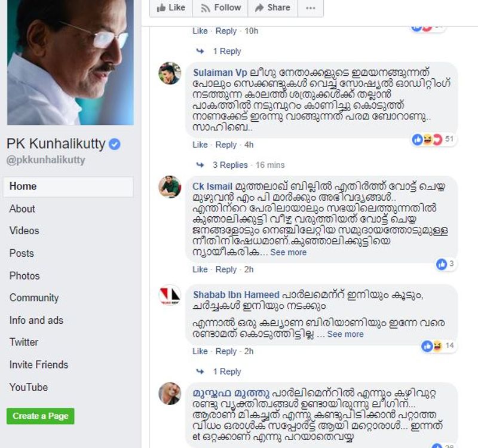Open Ck Ismail's profile avatar
The height and width of the screenshot is (448, 478).
click(x=170, y=187)
